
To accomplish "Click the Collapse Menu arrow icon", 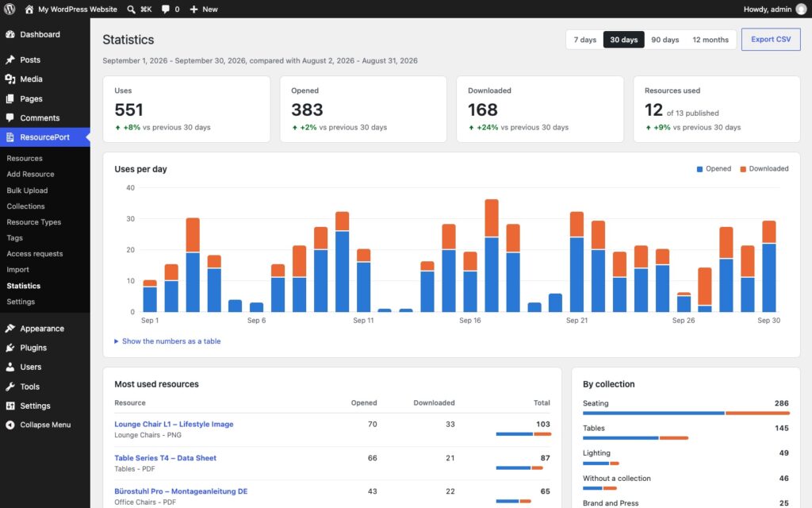I will tap(10, 425).
